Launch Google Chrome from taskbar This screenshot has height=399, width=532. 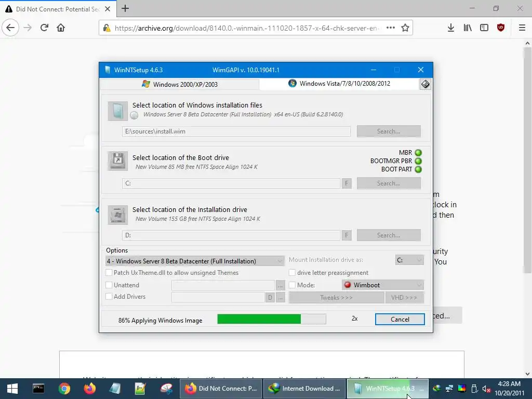[x=64, y=389]
